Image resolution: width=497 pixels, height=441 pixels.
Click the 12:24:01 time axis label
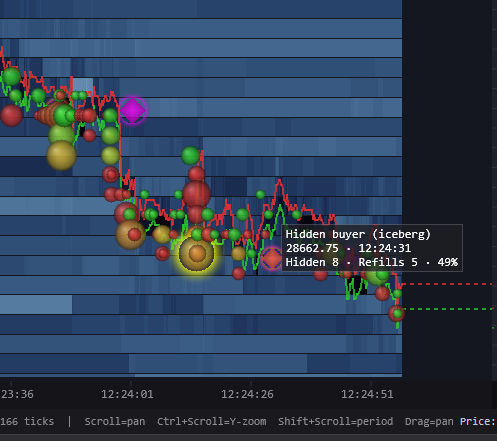pos(127,394)
